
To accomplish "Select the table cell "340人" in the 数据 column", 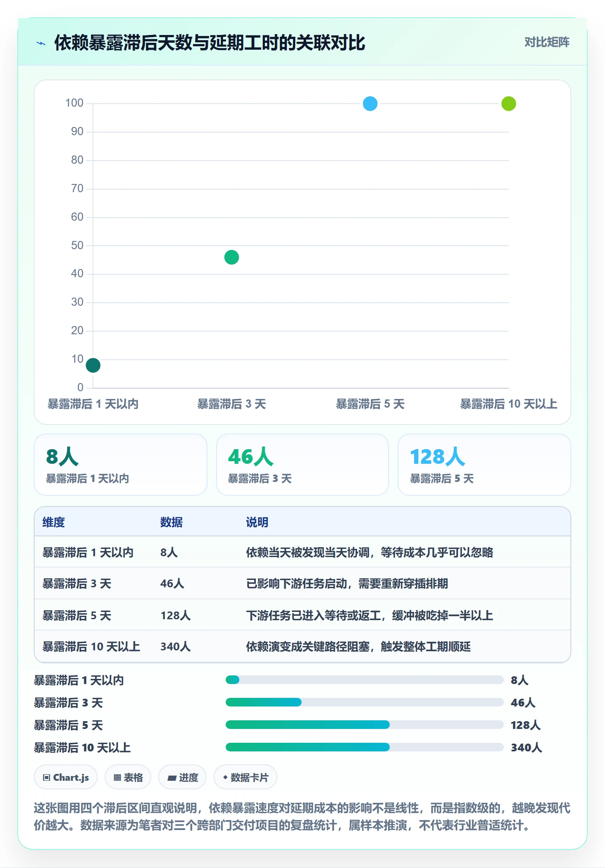I will (x=175, y=646).
